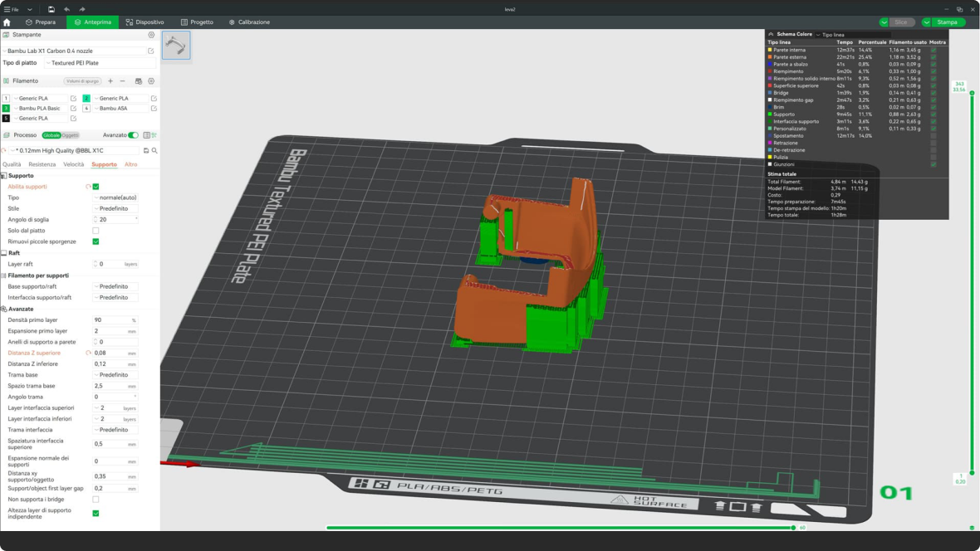Expand the support Stile dropdown

click(116, 209)
